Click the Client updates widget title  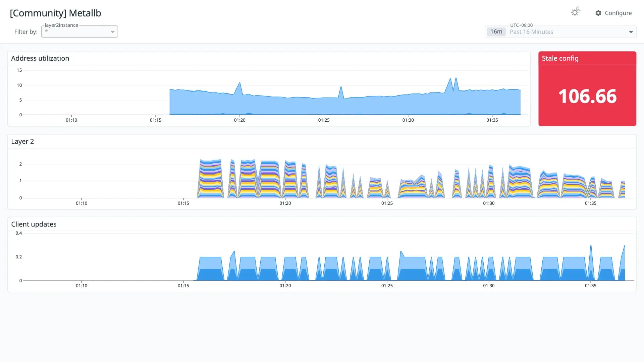point(34,224)
